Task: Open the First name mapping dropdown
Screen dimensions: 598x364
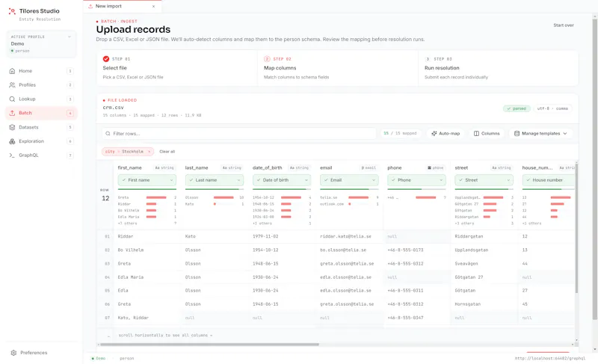Action: [147, 180]
